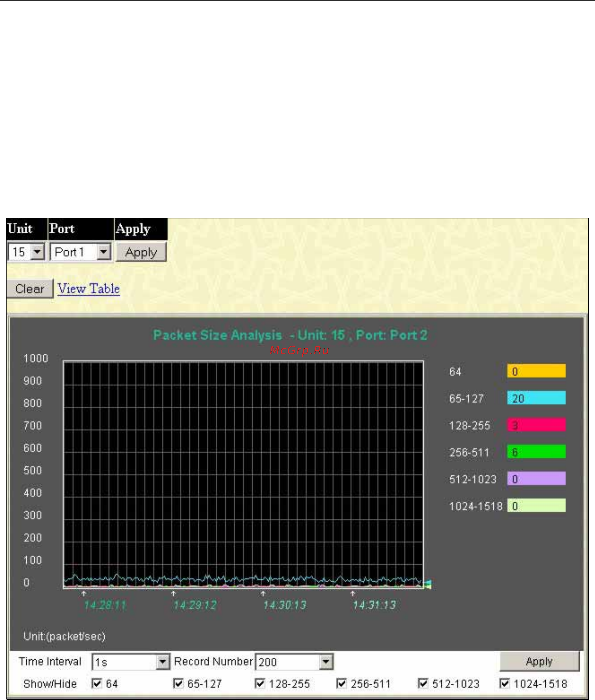Disable the 256-511 Show/Hide checkbox
Screen dimensions: 595x700
341,683
